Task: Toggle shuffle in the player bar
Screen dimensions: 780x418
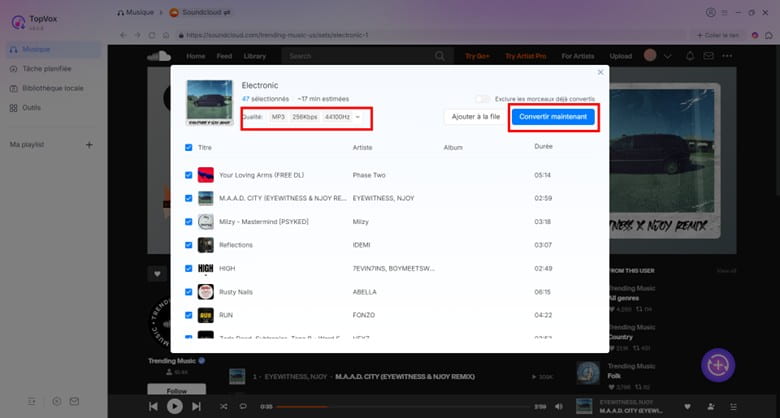Action: point(224,407)
